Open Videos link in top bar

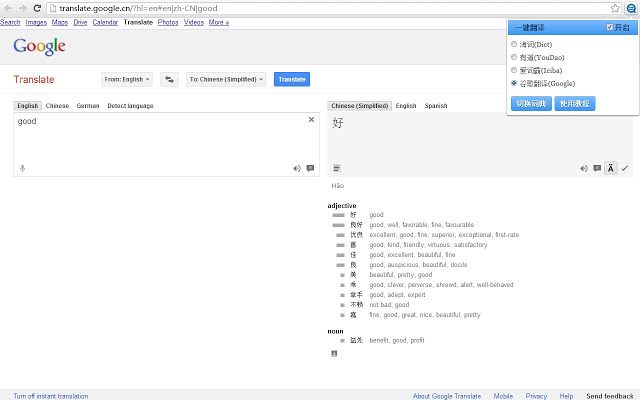pos(194,22)
